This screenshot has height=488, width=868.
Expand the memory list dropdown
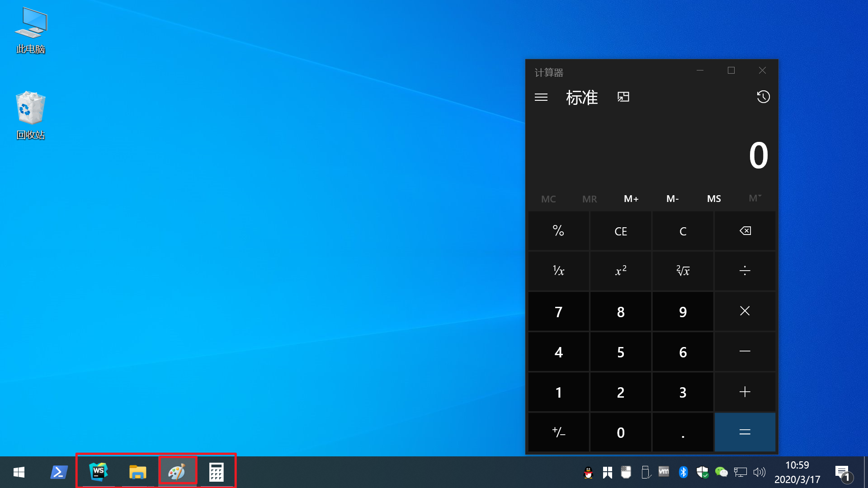click(755, 198)
